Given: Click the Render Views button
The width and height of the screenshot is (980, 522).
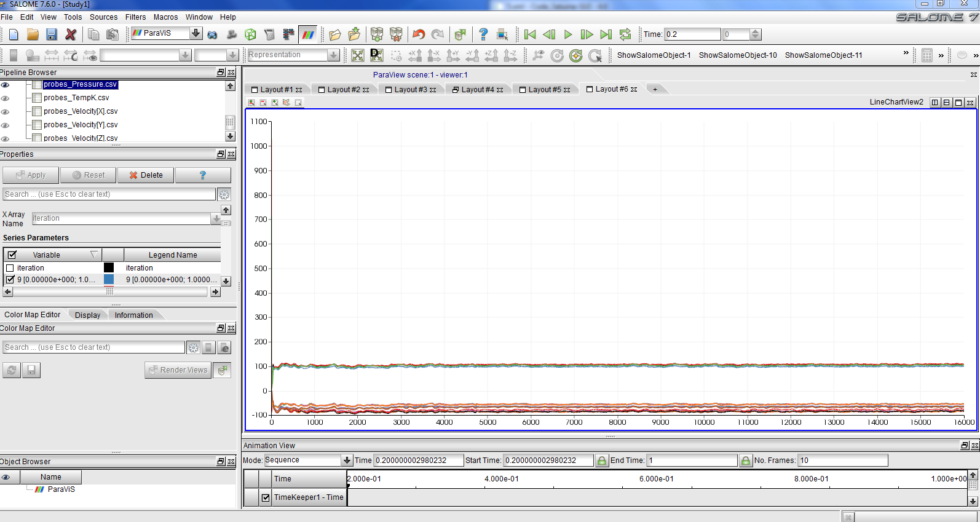Looking at the screenshot, I should pyautogui.click(x=178, y=370).
